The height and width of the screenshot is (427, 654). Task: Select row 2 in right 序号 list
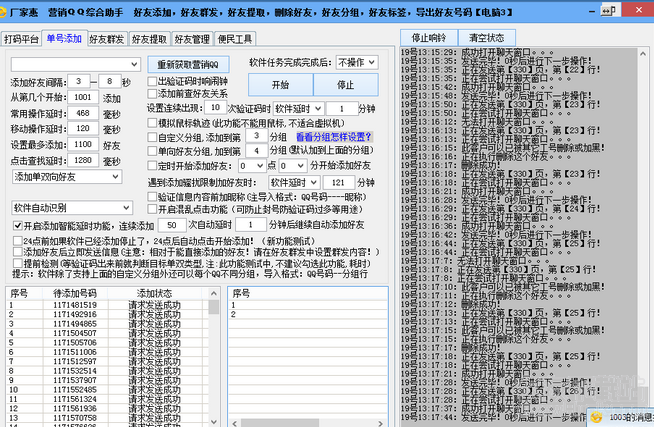[x=308, y=314]
